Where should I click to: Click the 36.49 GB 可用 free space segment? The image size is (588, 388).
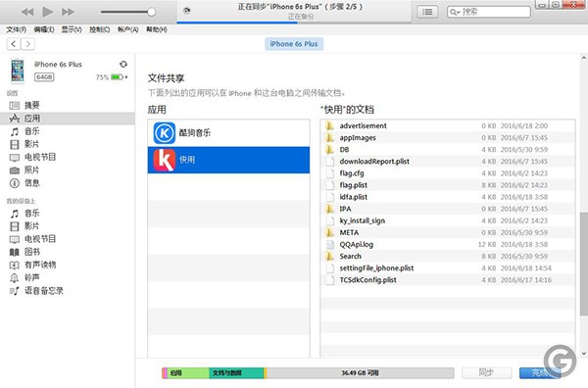point(360,373)
